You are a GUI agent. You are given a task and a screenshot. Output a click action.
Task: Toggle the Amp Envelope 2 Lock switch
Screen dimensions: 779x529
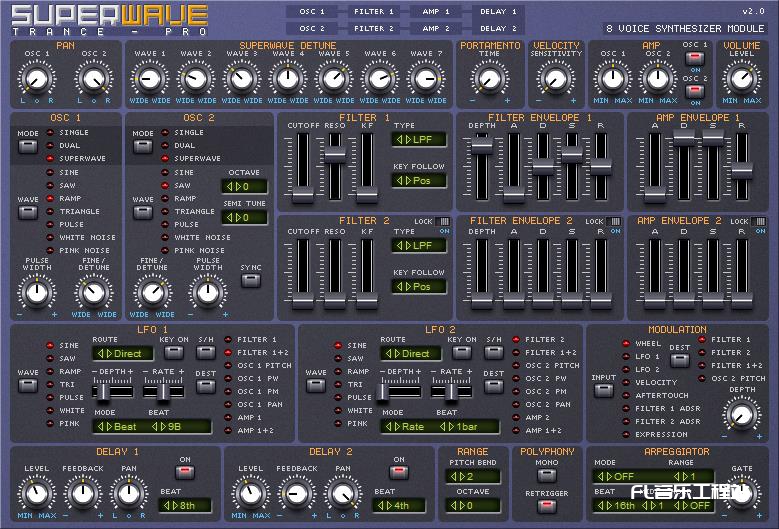click(x=759, y=222)
